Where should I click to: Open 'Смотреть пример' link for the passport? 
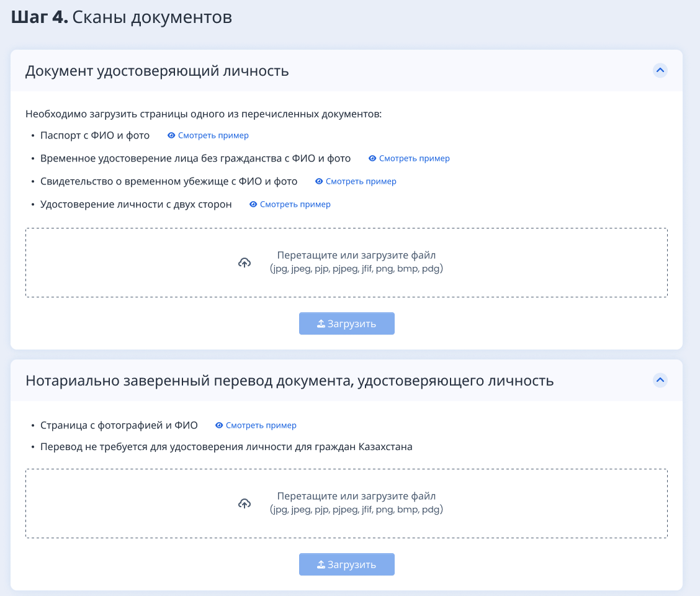pos(213,135)
